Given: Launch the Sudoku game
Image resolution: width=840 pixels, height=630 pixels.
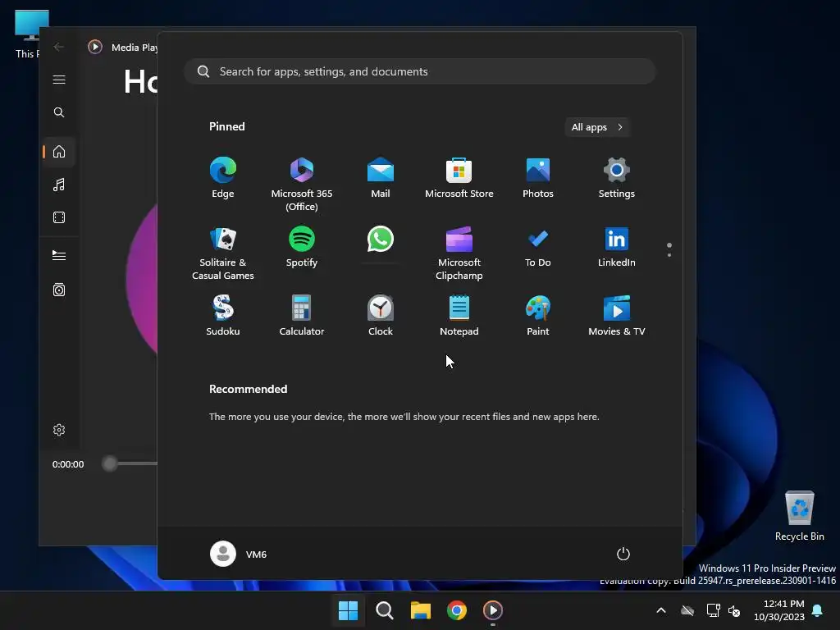Looking at the screenshot, I should point(223,316).
